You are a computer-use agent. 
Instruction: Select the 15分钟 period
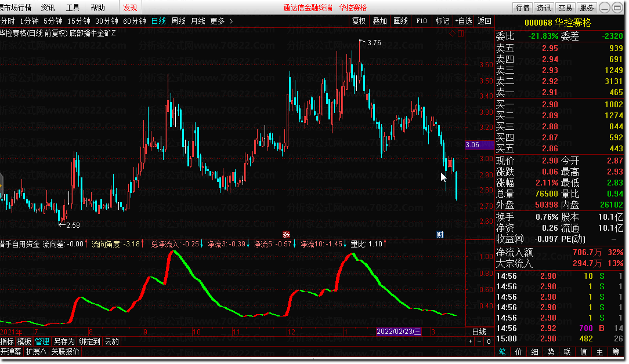pyautogui.click(x=79, y=21)
